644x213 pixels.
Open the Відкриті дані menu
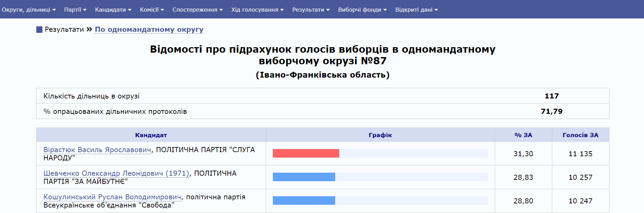click(x=416, y=10)
